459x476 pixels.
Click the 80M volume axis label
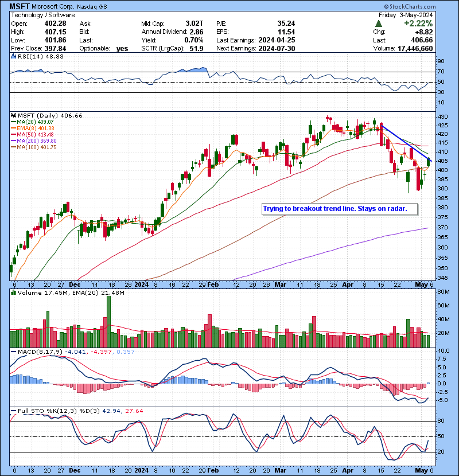[x=443, y=292]
